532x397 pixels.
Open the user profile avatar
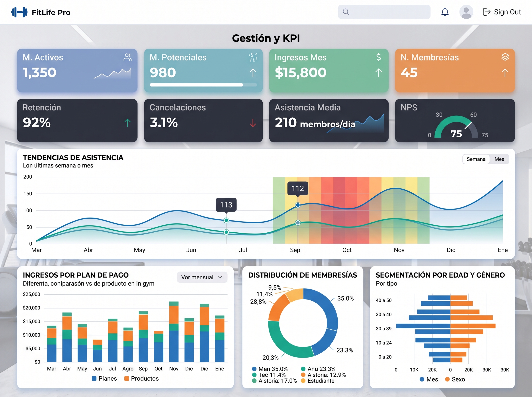coord(466,12)
